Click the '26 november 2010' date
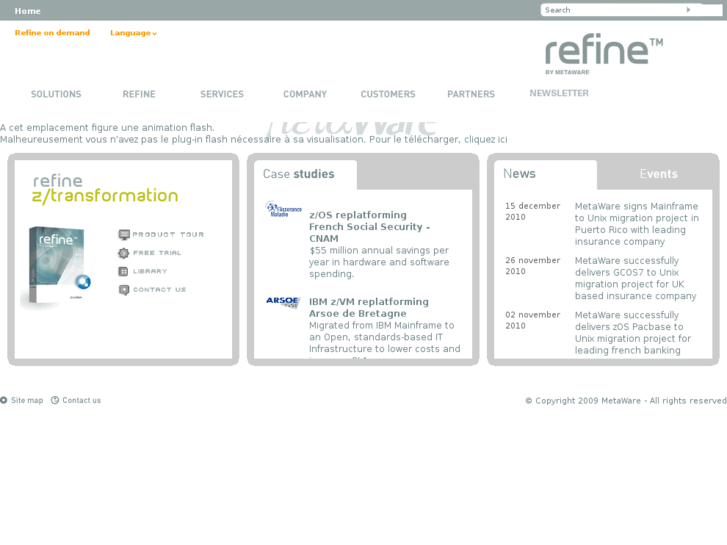Screen dimensions: 727x545 click(x=533, y=266)
